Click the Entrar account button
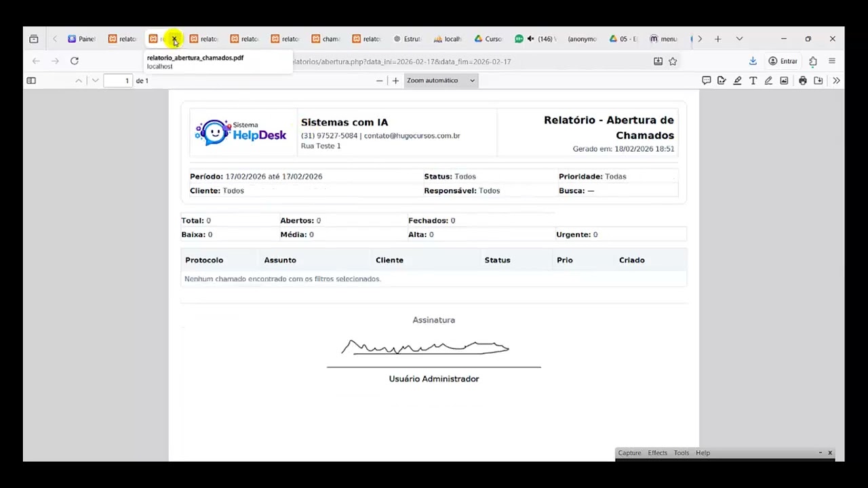The image size is (868, 488). (x=783, y=61)
